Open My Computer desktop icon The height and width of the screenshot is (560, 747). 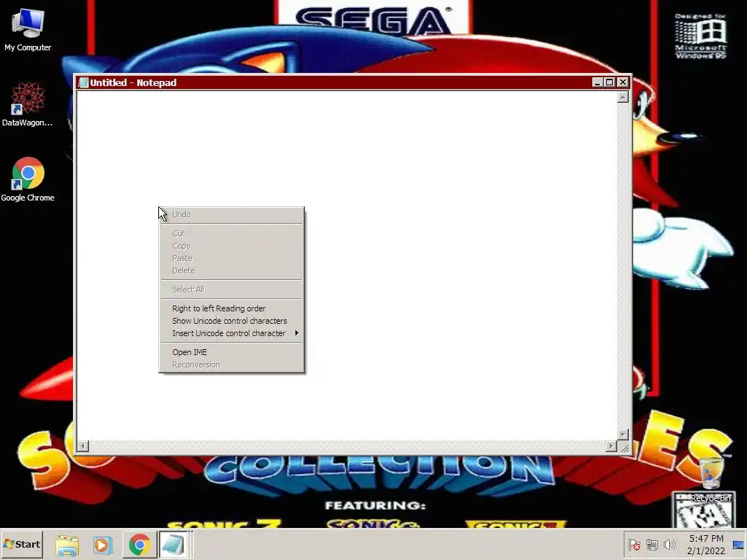click(28, 29)
